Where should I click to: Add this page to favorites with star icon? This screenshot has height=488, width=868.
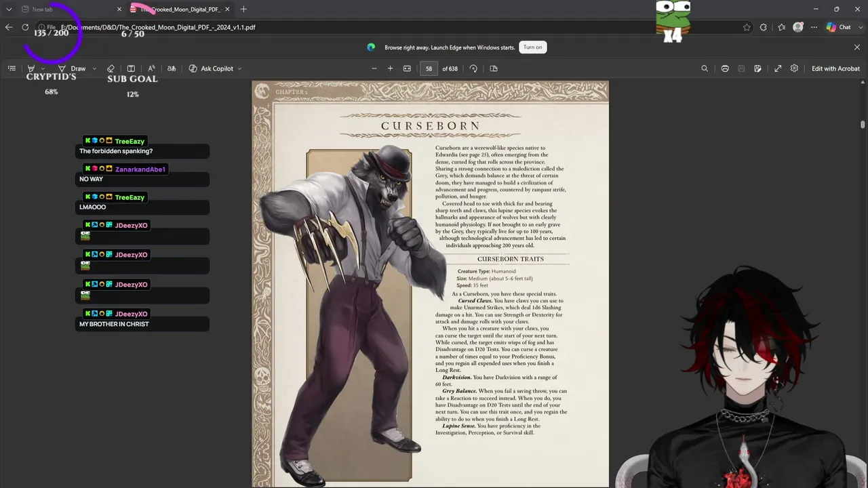[747, 27]
